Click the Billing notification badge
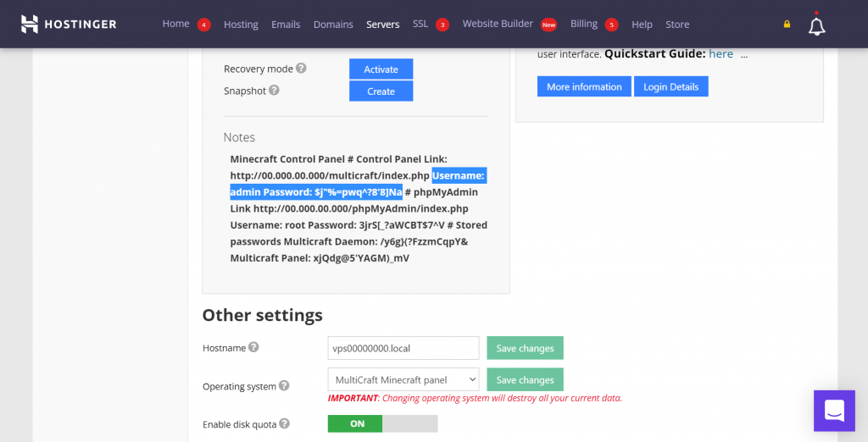Image resolution: width=868 pixels, height=442 pixels. click(x=612, y=25)
